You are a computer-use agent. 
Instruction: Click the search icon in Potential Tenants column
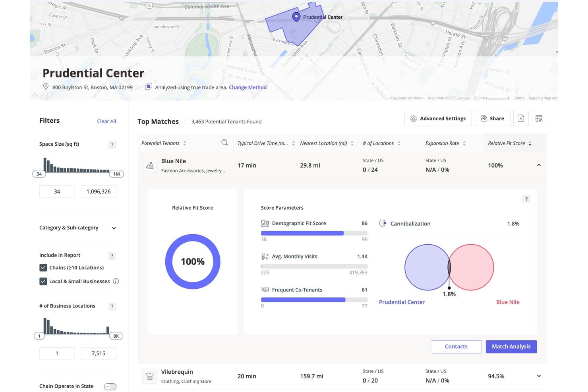point(224,143)
